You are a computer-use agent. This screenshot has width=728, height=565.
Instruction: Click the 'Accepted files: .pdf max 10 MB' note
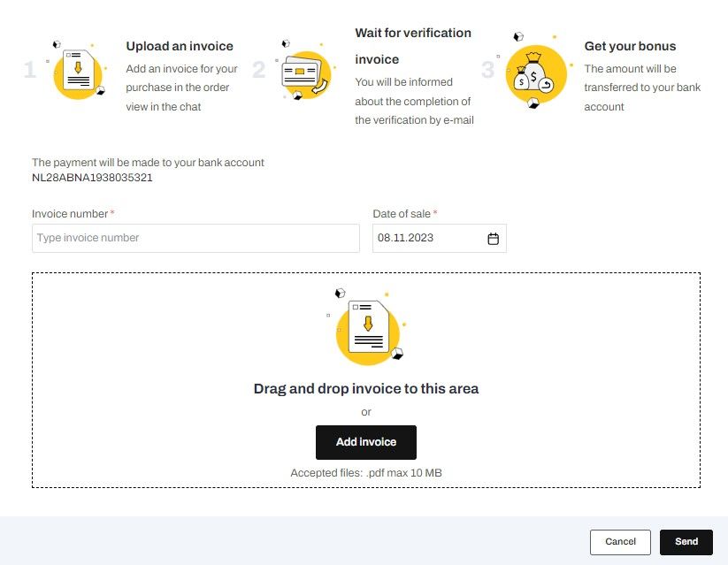(366, 473)
